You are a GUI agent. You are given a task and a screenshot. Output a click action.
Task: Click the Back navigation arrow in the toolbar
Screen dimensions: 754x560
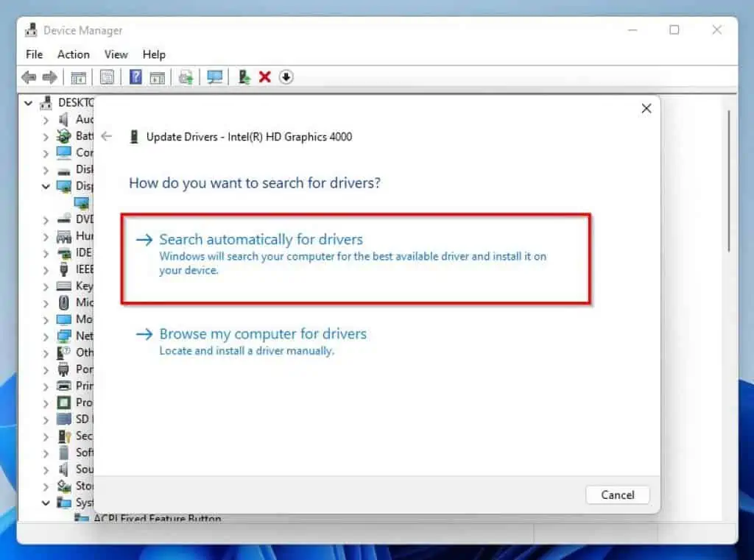(x=29, y=77)
